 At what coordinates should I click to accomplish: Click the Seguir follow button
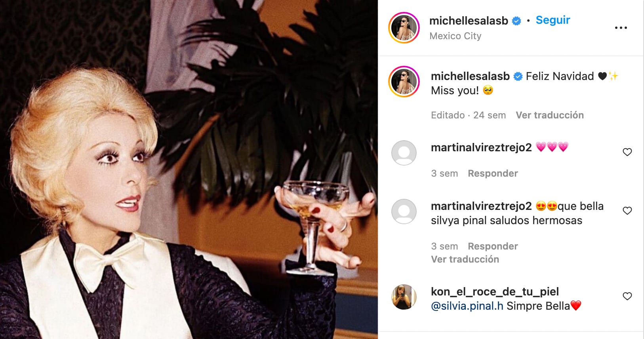[553, 20]
